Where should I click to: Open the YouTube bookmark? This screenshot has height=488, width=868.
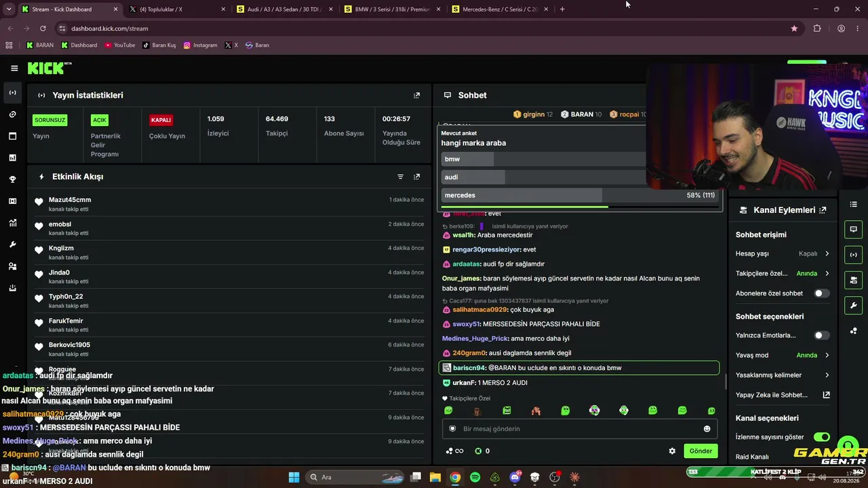[120, 45]
